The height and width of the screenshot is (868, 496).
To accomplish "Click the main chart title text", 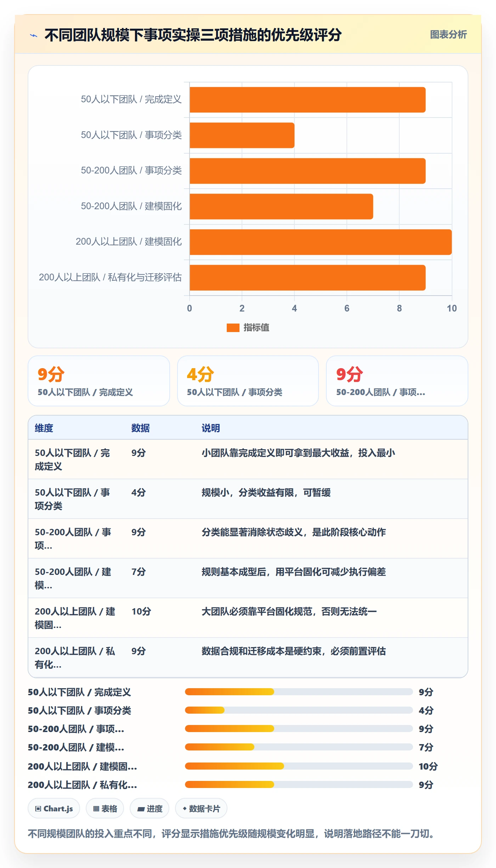I will coord(193,35).
